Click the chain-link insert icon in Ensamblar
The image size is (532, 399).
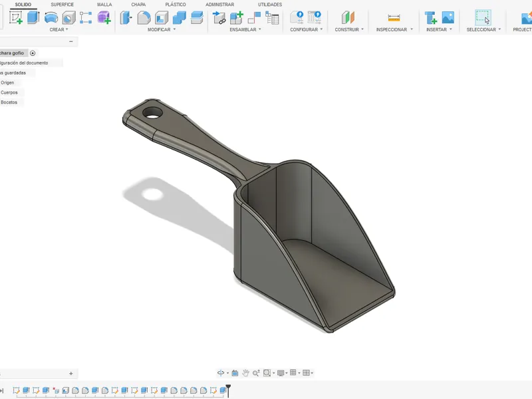point(219,18)
